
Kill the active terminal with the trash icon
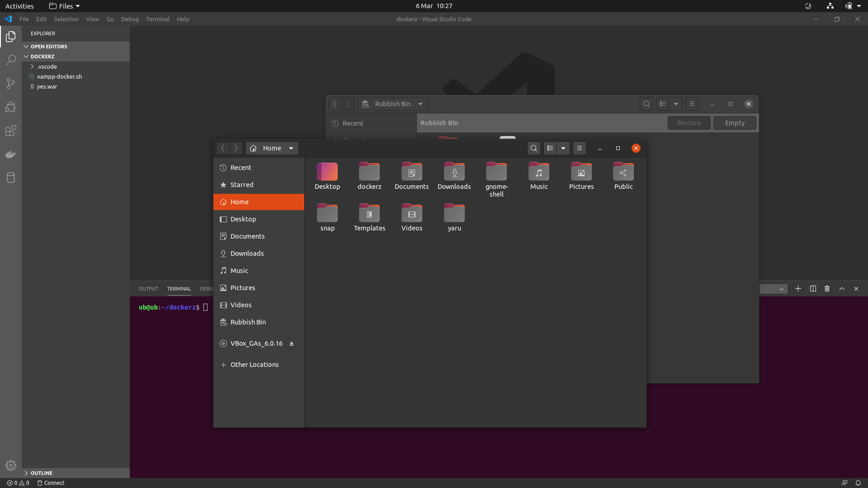coord(827,289)
